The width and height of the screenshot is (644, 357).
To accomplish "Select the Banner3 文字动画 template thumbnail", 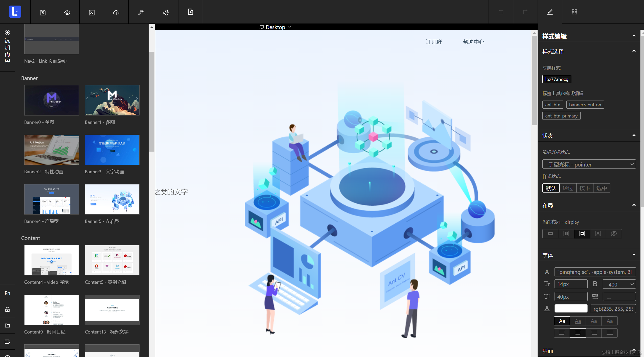I will click(x=112, y=150).
